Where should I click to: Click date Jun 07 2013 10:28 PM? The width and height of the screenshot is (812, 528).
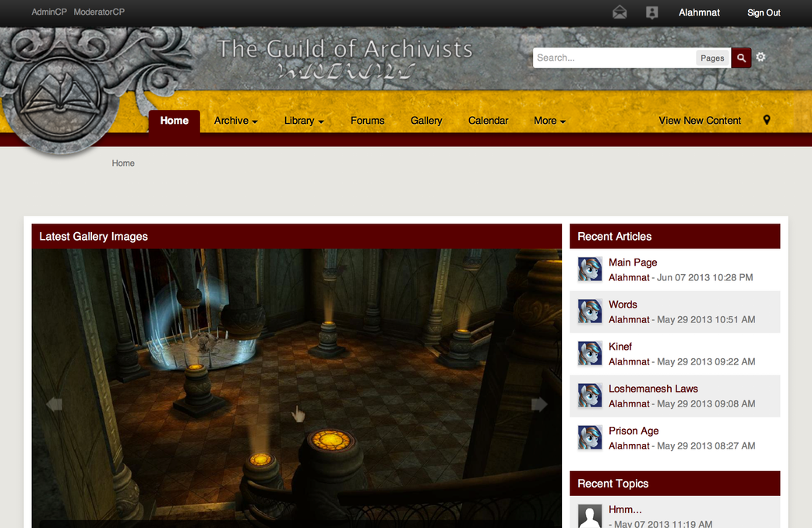(x=704, y=277)
